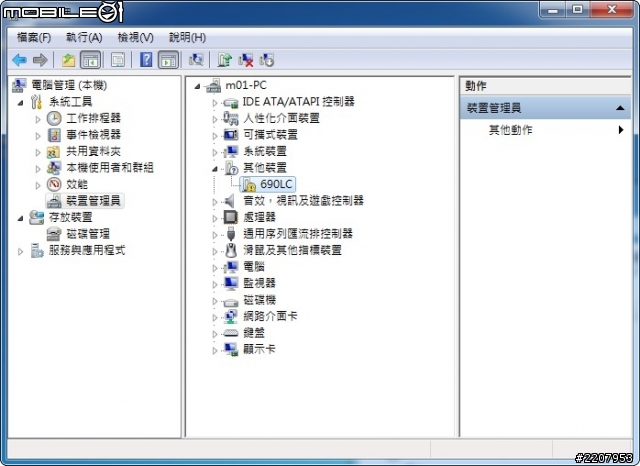Toggle the show/hide console tree icon

[x=90, y=60]
